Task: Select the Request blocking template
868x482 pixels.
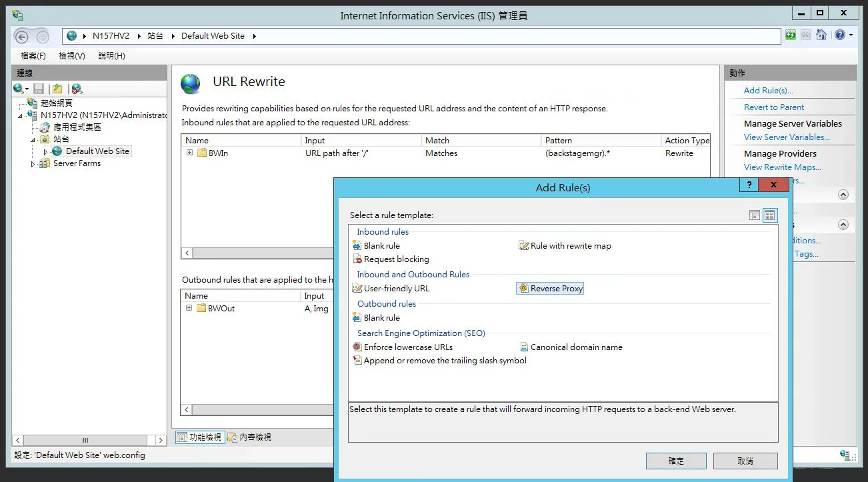Action: click(x=391, y=259)
